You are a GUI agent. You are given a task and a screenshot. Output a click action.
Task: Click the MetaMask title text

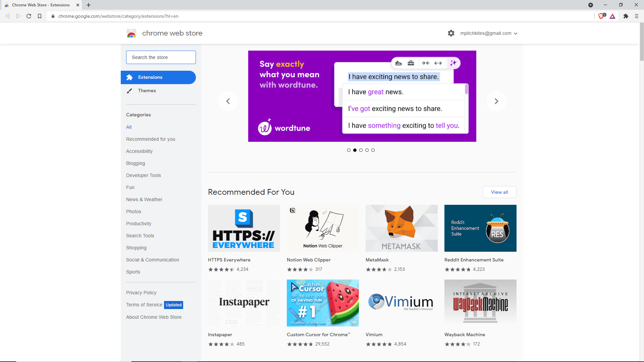(377, 260)
